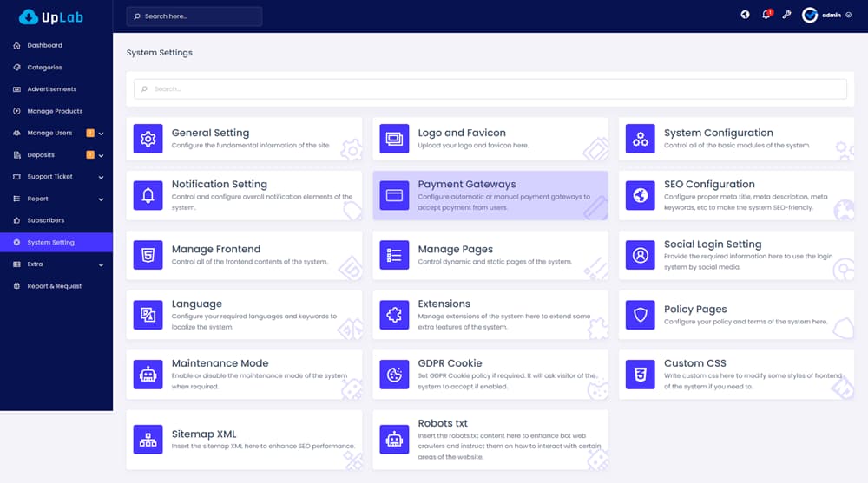This screenshot has height=483, width=868.
Task: Open the Logo and Favicon card title
Action: [462, 133]
